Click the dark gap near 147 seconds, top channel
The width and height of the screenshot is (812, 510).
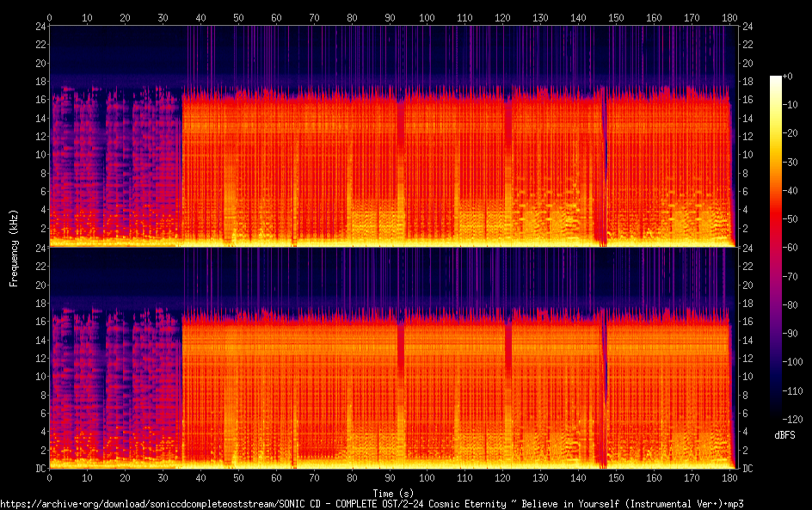(x=603, y=172)
